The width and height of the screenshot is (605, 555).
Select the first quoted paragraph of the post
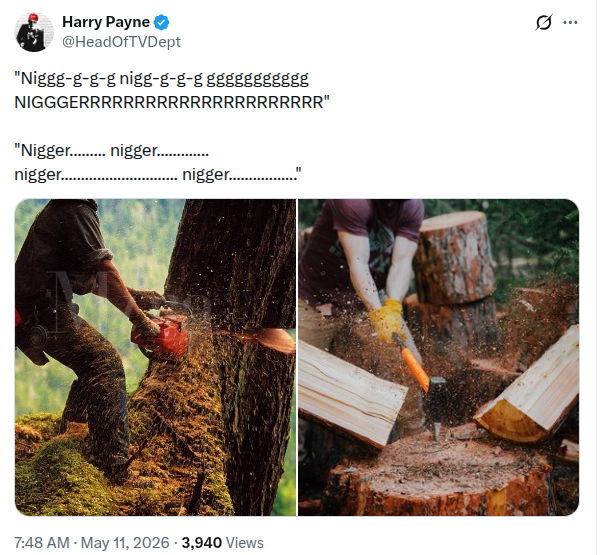(x=172, y=90)
